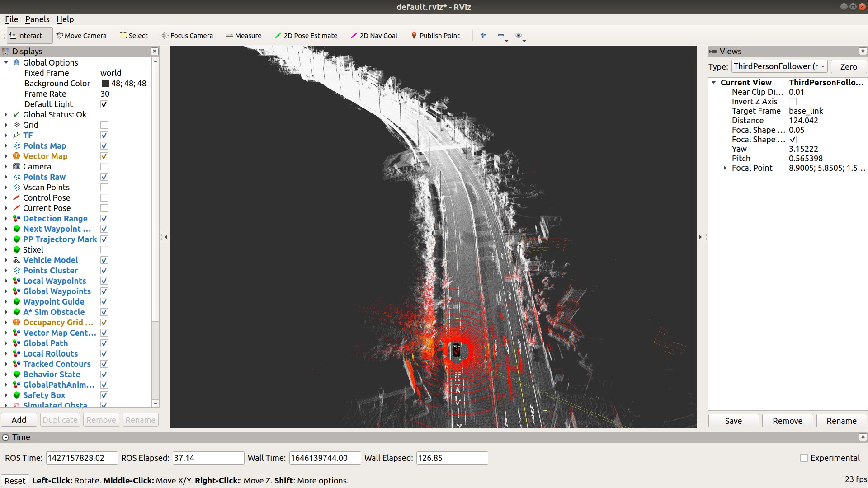Image resolution: width=868 pixels, height=488 pixels.
Task: Toggle the Invert Z Axis checkbox
Action: tap(793, 101)
